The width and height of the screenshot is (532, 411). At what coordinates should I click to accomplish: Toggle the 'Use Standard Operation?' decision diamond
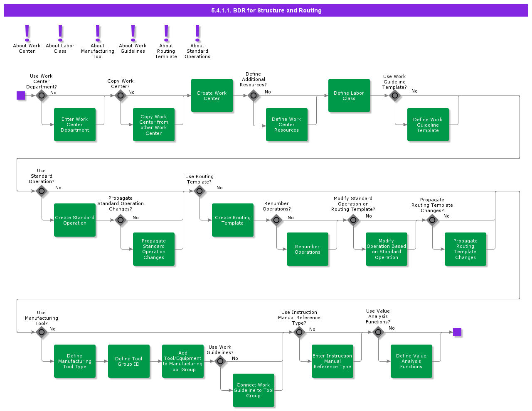pyautogui.click(x=42, y=191)
